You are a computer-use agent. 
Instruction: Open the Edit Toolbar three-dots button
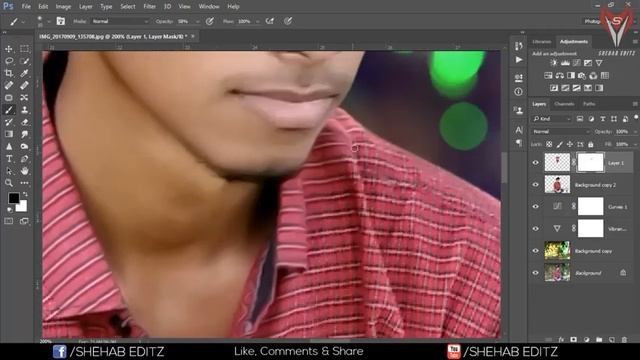click(x=24, y=183)
